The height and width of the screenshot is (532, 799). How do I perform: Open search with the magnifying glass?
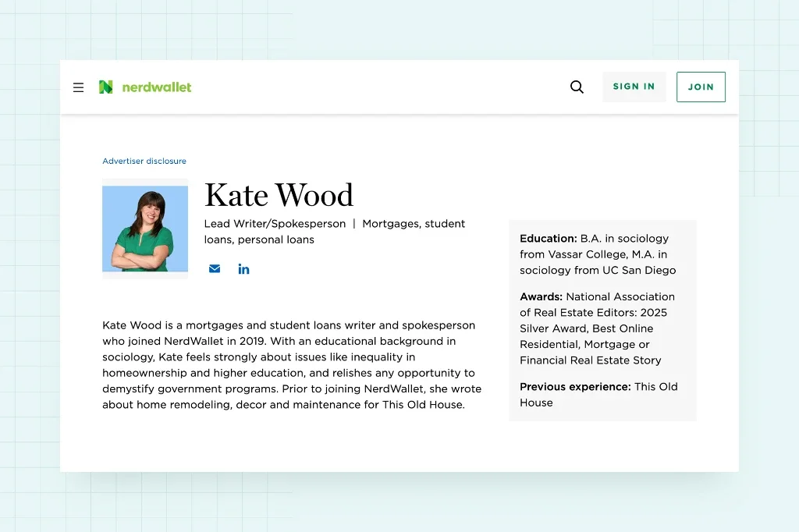577,87
